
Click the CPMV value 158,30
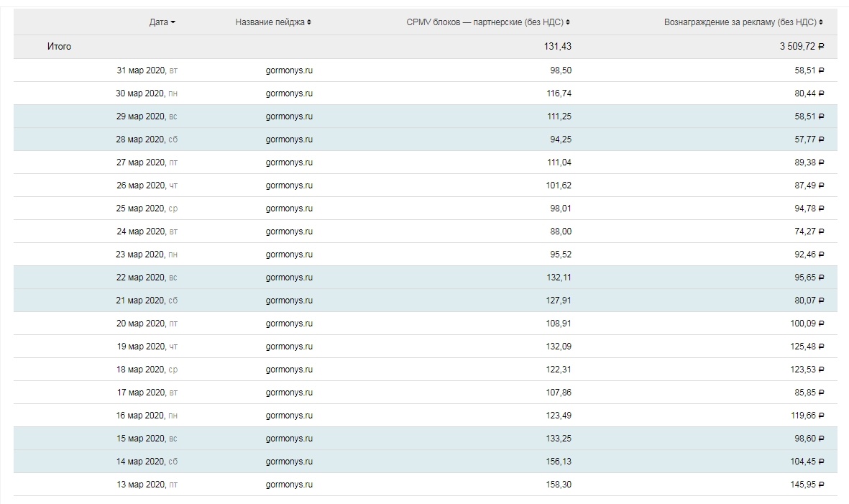(559, 485)
